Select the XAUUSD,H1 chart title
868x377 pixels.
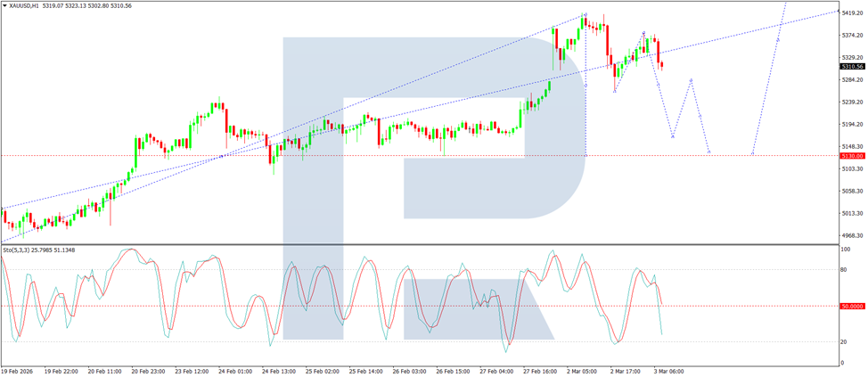pyautogui.click(x=23, y=5)
